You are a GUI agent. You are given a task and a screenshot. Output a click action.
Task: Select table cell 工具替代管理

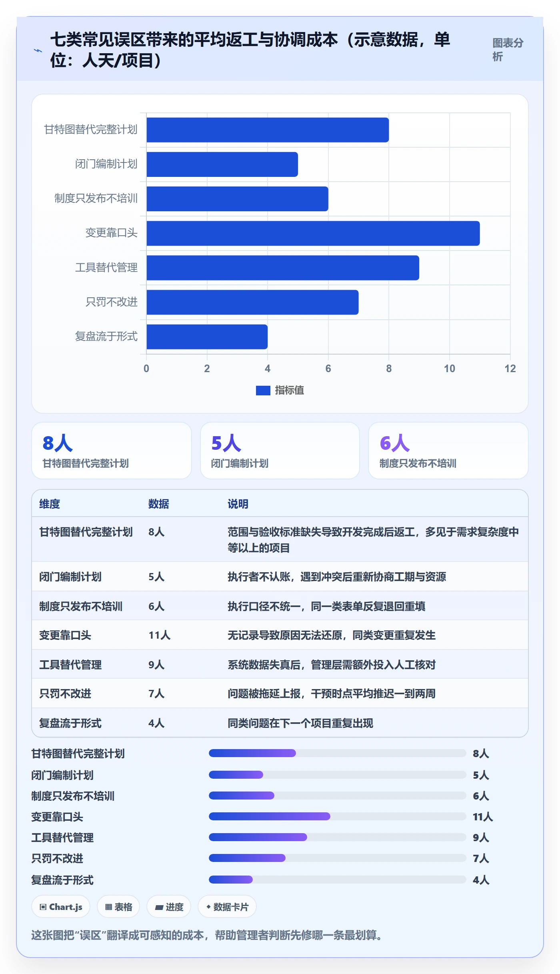70,665
